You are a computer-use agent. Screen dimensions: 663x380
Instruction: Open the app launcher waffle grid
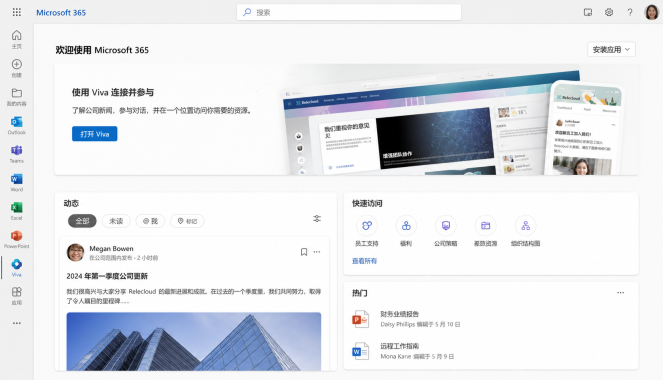[16, 12]
